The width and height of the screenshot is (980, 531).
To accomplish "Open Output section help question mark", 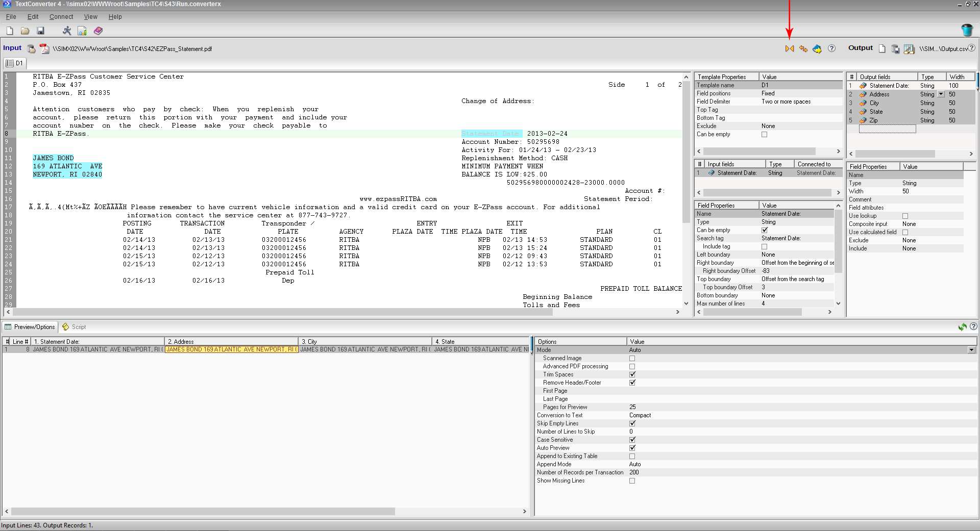I will point(972,48).
